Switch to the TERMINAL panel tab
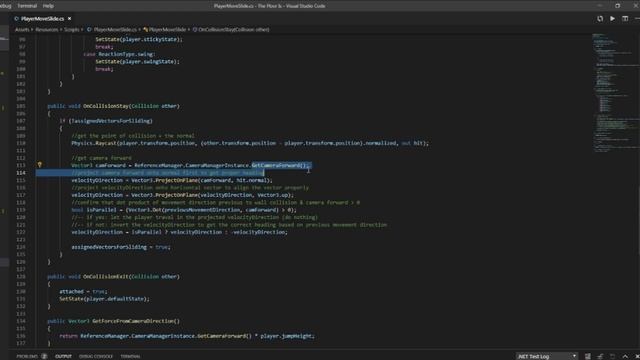Screen dimensions: 640x360 point(131,356)
